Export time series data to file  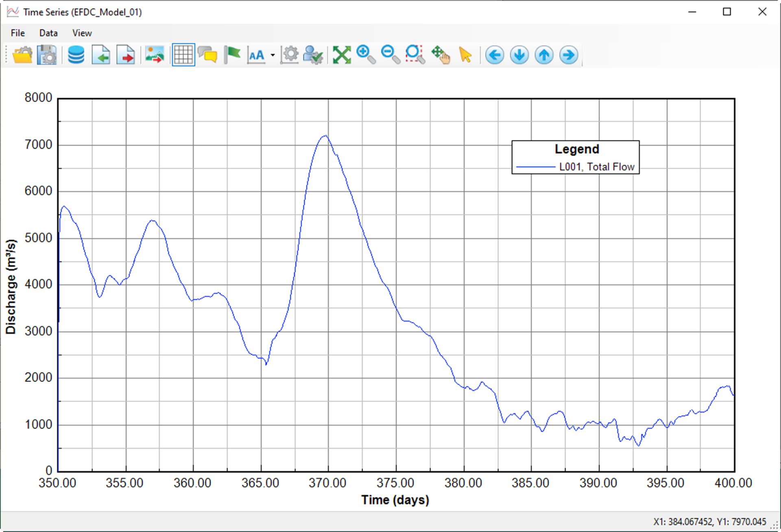(x=126, y=55)
